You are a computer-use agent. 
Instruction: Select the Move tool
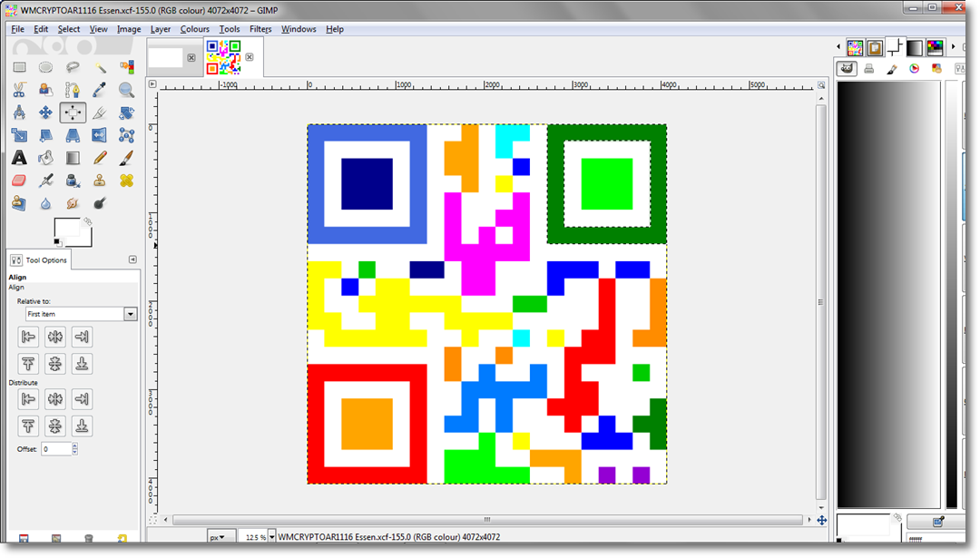(45, 113)
